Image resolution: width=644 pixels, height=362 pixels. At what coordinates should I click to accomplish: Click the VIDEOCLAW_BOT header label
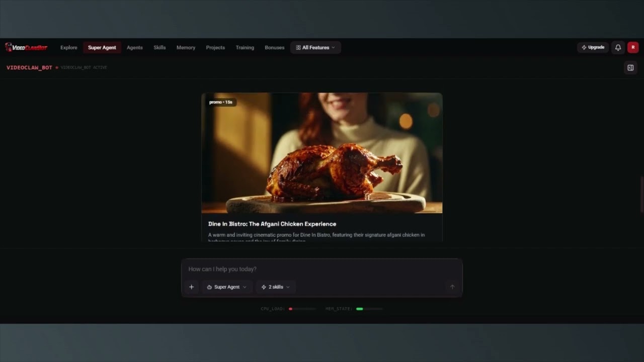coord(29,67)
